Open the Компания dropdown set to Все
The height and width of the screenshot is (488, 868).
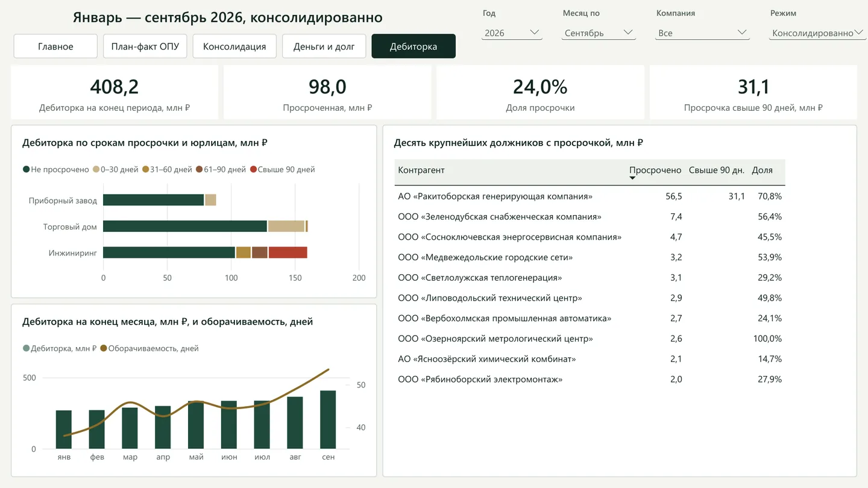[x=703, y=33]
